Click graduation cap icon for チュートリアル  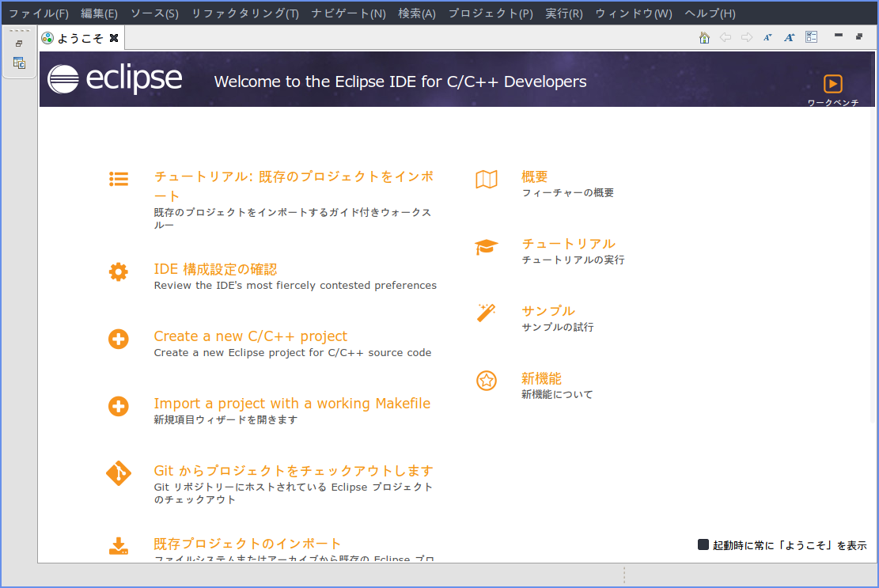tap(487, 247)
